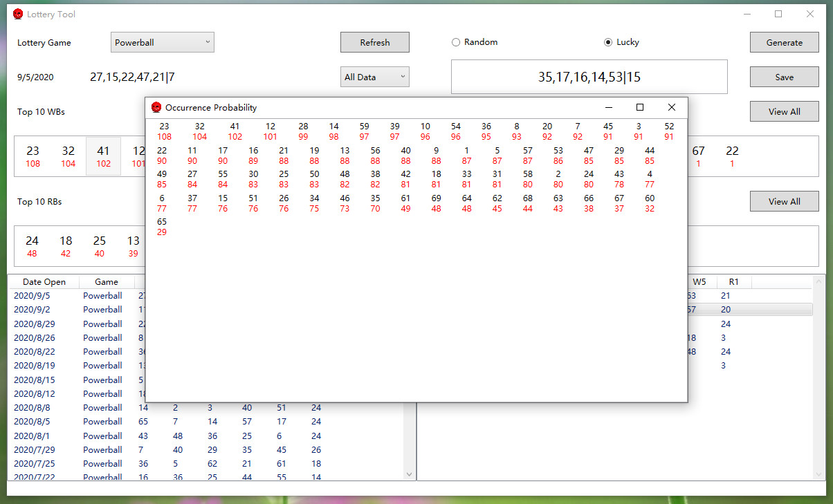Close the Occurrence Probability window
The image size is (833, 504).
point(671,107)
